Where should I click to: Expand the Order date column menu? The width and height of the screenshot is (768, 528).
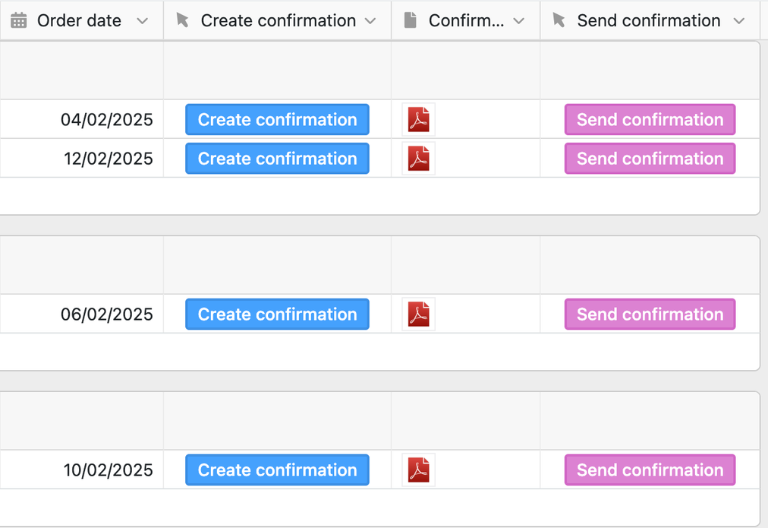[x=142, y=21]
